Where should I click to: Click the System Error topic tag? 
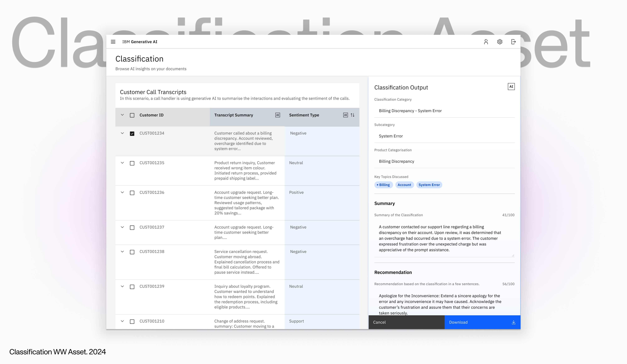pos(429,185)
